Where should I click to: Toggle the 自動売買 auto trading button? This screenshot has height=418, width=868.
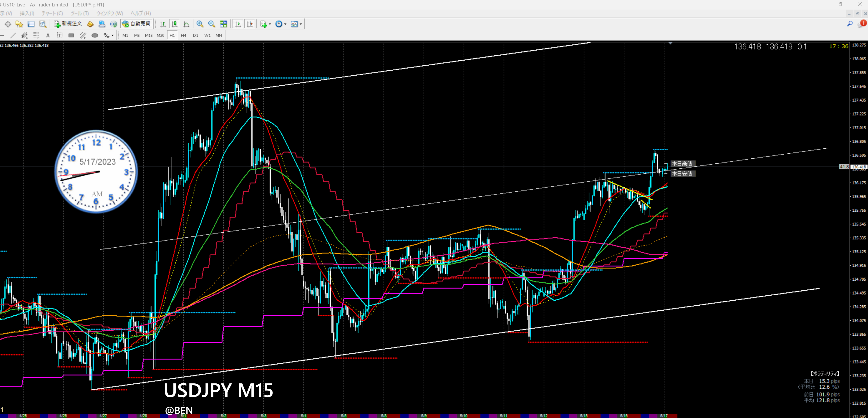[x=136, y=24]
